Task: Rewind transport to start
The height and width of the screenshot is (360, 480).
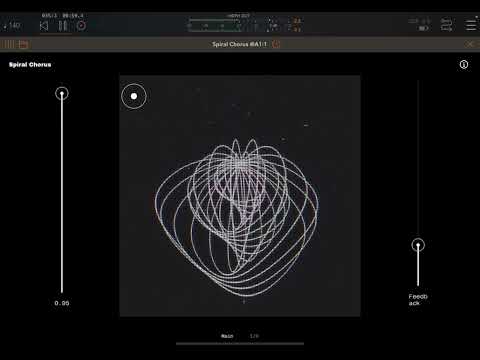Action: pos(44,26)
